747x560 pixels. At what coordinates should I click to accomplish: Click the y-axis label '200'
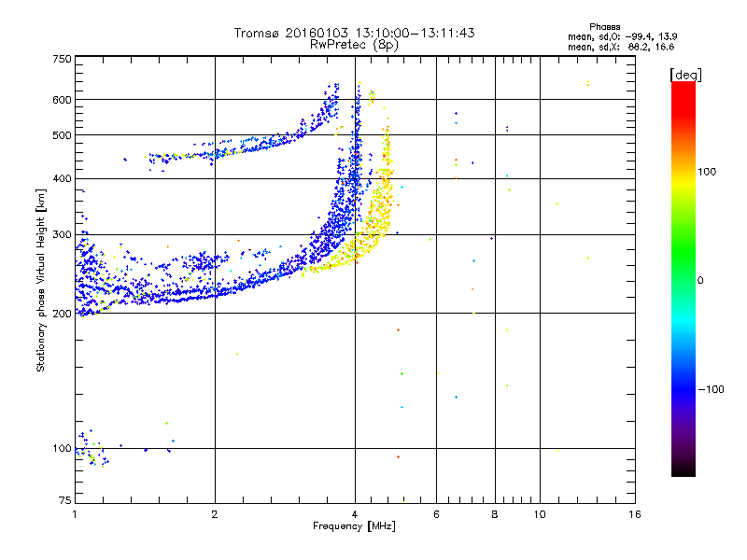62,314
